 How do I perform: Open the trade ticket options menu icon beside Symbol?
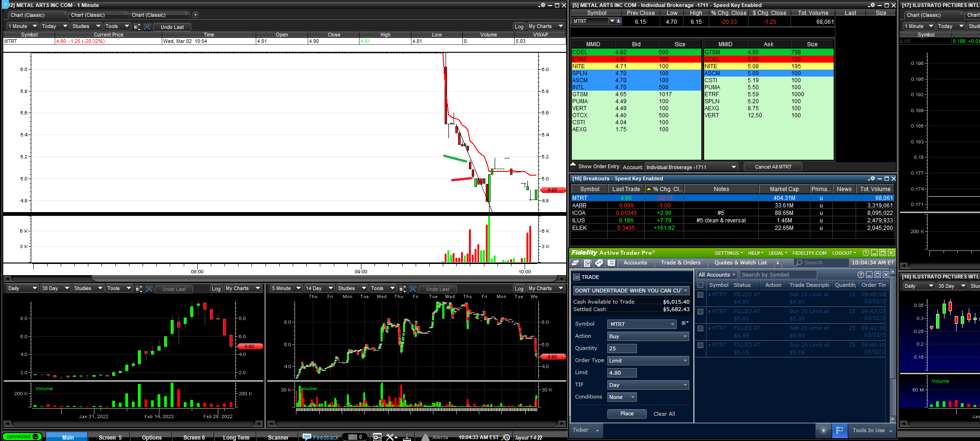[x=685, y=323]
